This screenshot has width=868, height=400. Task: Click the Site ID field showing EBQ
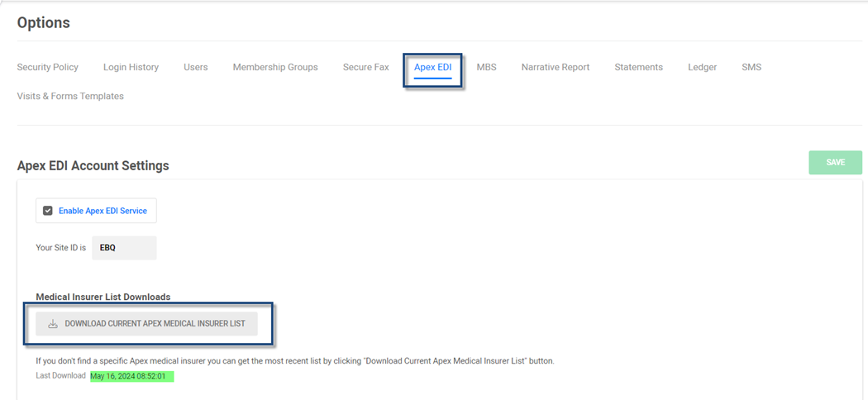click(x=124, y=248)
